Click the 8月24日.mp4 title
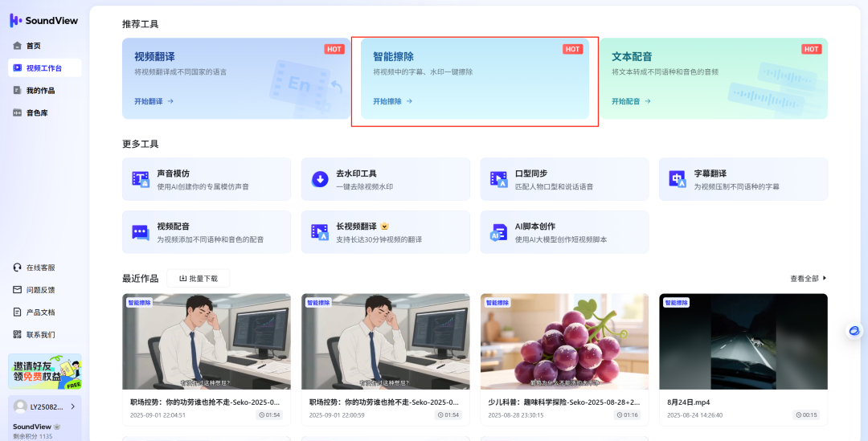The height and width of the screenshot is (441, 868). tap(689, 402)
